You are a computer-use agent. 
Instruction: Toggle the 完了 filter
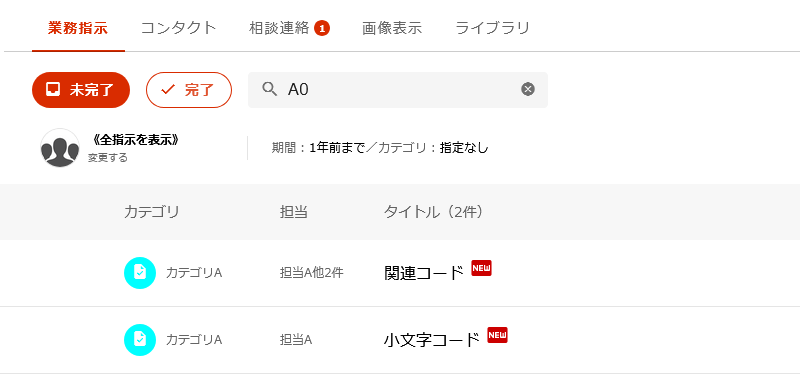point(189,90)
